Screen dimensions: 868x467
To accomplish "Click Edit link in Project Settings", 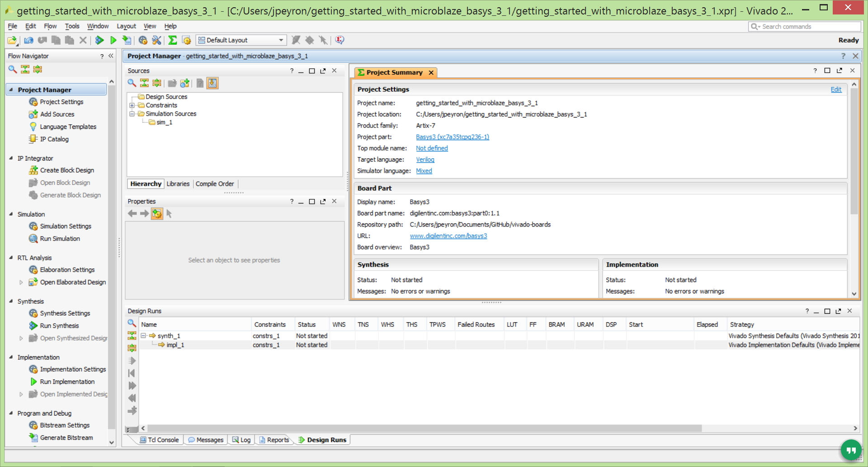I will click(x=836, y=90).
